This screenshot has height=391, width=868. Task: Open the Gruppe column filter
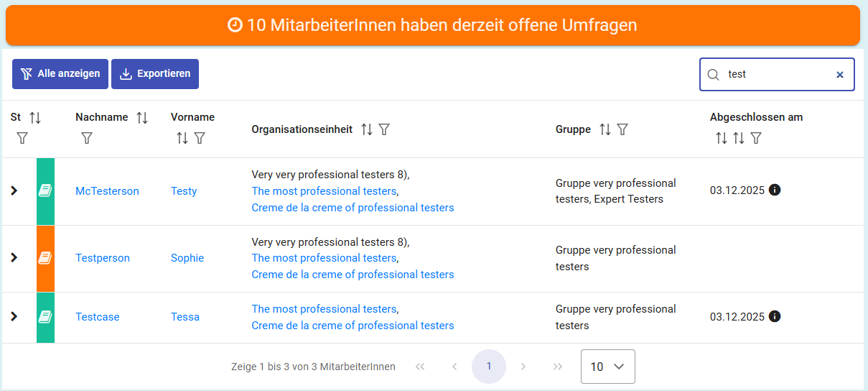tap(622, 129)
